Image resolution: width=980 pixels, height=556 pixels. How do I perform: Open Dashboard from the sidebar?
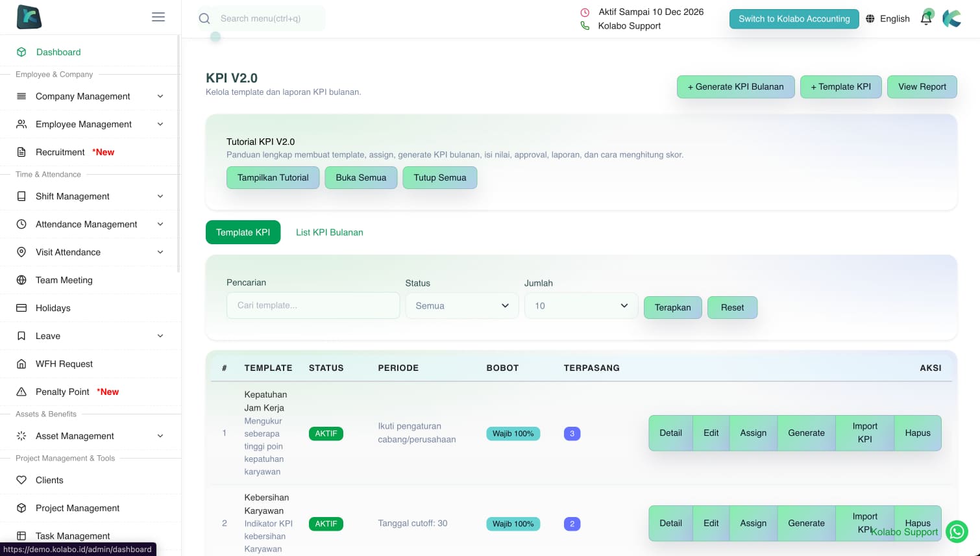[58, 52]
